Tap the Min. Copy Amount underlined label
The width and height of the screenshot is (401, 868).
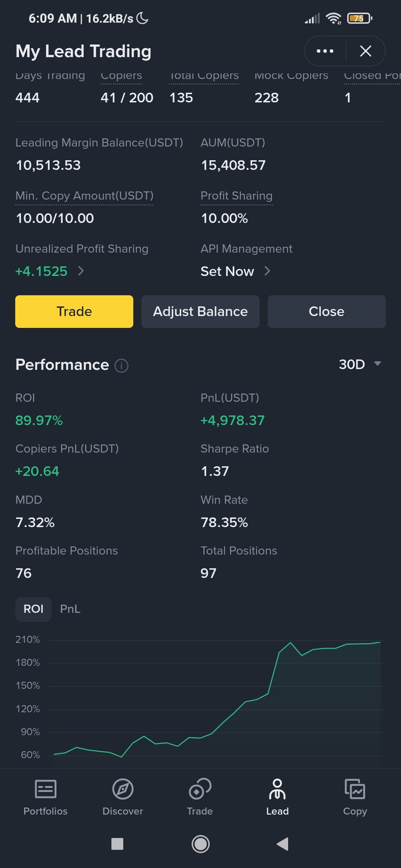pyautogui.click(x=84, y=196)
